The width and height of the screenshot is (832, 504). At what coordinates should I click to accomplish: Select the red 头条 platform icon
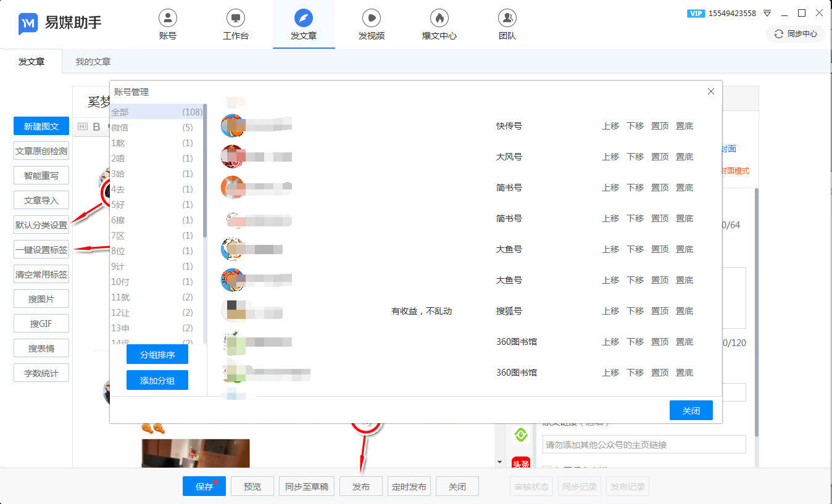(x=521, y=463)
